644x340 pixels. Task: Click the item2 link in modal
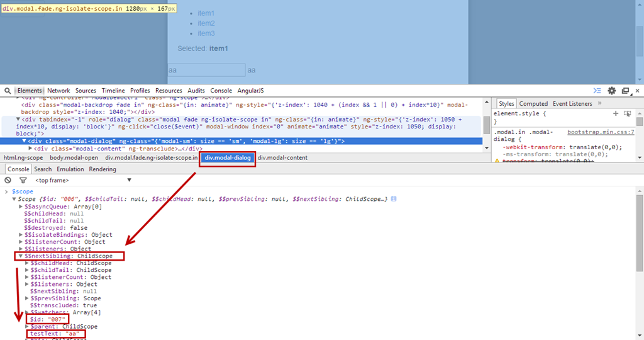[x=206, y=23]
